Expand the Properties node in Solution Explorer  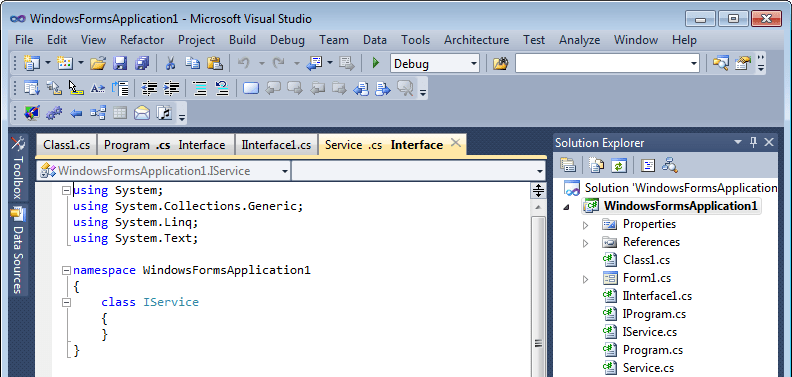(x=585, y=224)
